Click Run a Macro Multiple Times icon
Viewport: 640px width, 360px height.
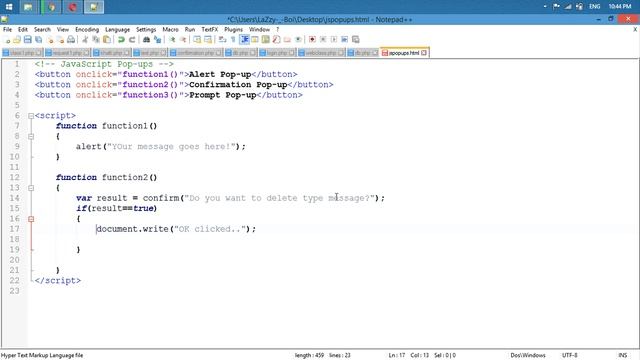point(344,40)
